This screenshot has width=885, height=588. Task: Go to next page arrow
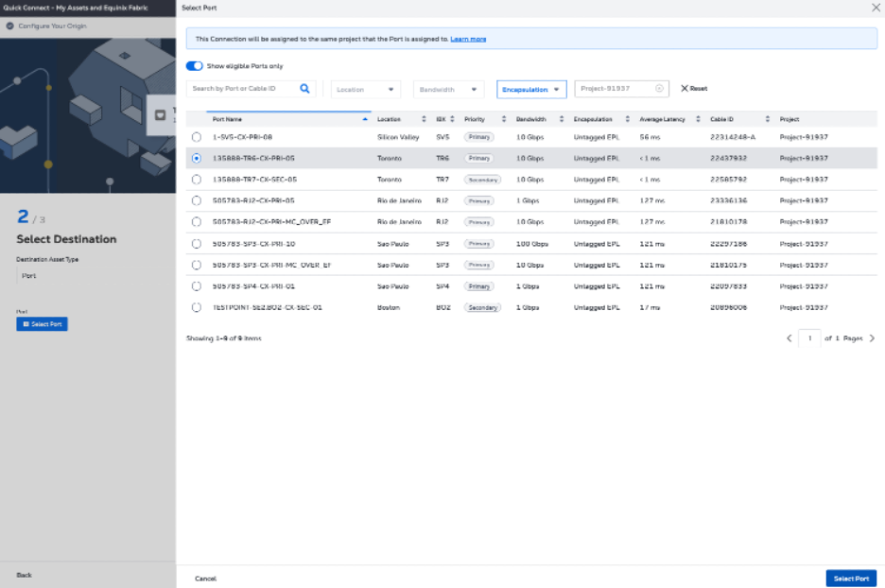[x=872, y=338]
